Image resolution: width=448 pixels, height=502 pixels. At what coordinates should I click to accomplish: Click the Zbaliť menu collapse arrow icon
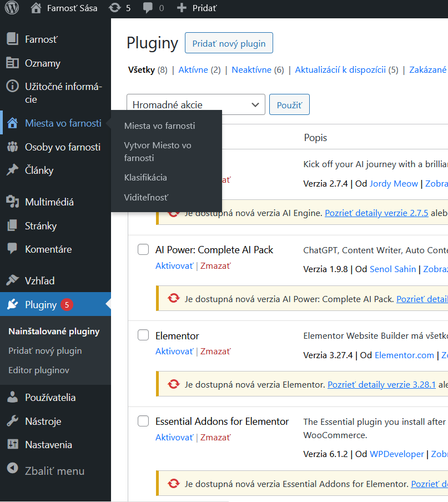coord(12,468)
